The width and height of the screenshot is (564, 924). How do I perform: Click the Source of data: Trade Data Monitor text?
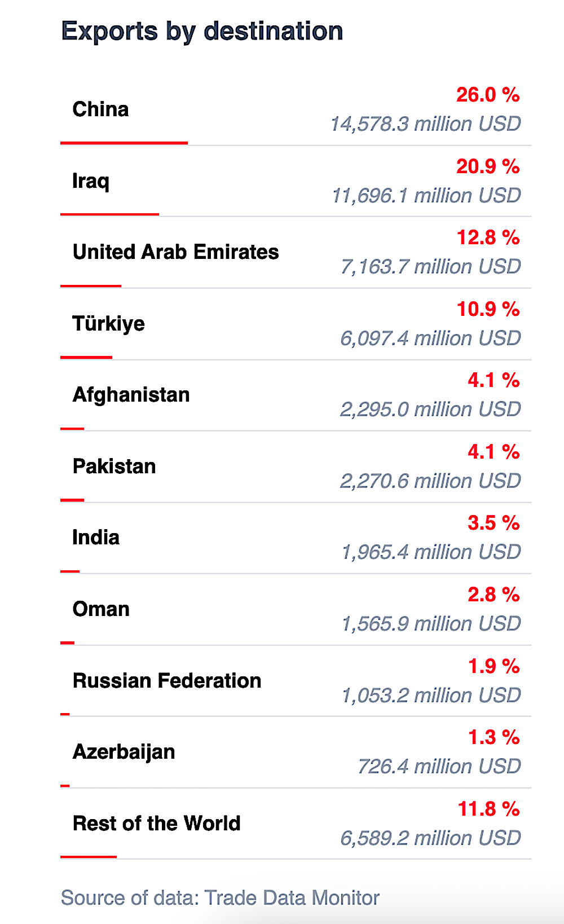220,898
